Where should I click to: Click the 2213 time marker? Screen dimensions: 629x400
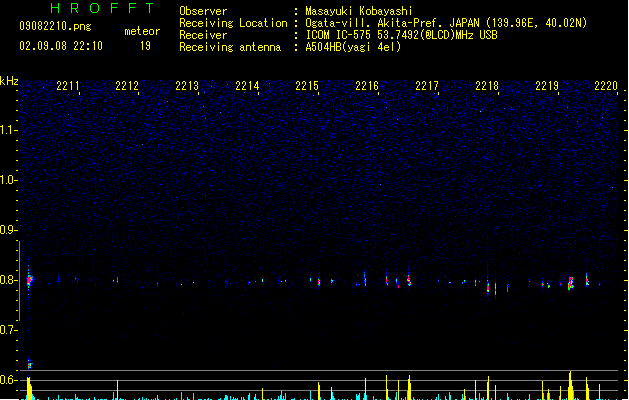[187, 86]
